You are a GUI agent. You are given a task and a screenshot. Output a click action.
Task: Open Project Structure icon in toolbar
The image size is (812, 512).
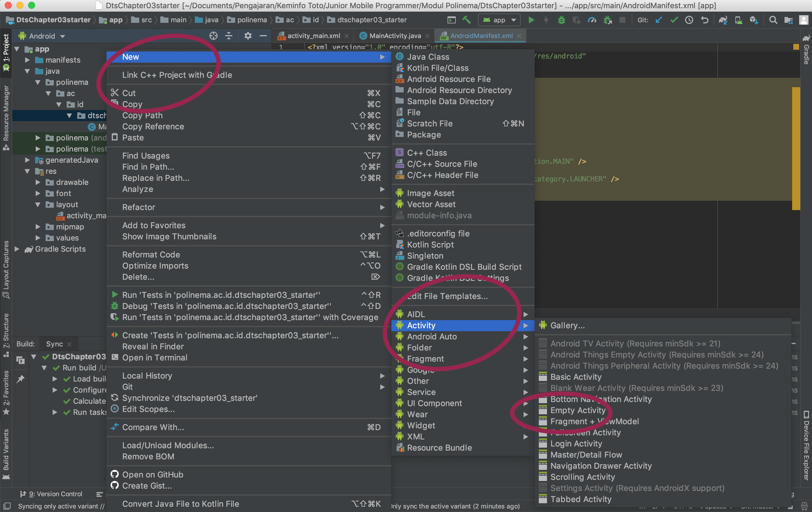click(788, 20)
